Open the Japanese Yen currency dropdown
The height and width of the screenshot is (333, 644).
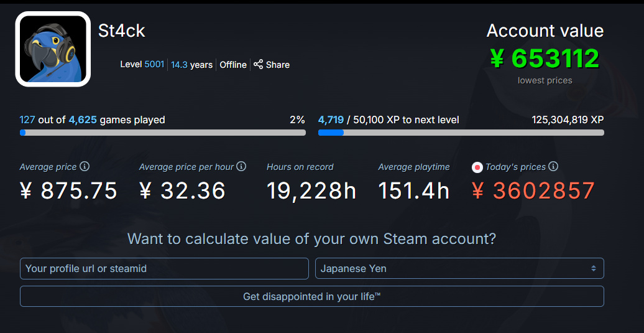pos(459,268)
